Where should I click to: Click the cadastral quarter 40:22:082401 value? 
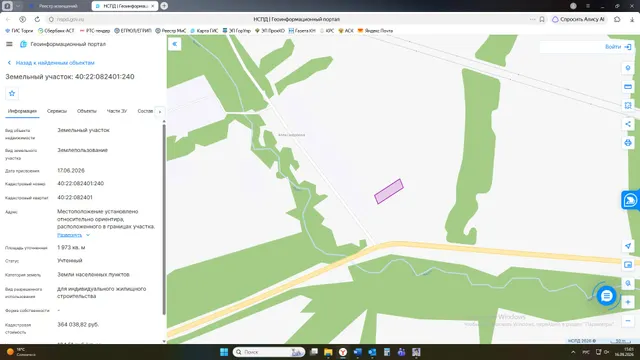75,198
